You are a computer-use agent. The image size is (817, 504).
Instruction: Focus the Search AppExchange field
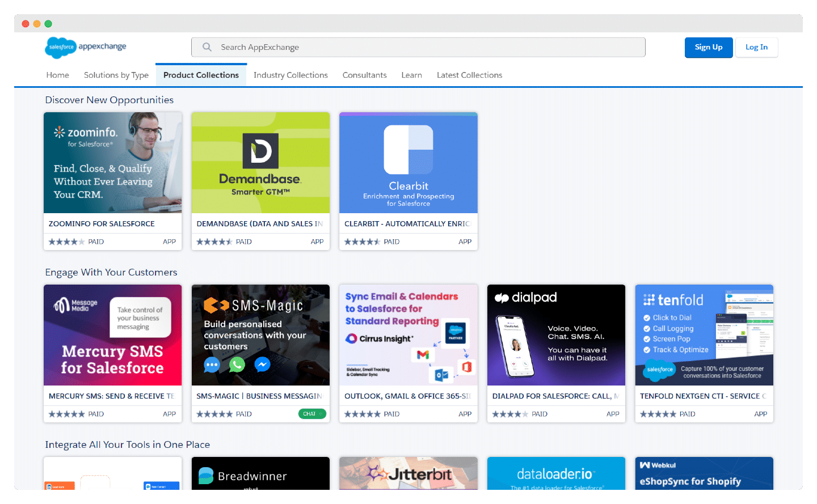coord(418,47)
